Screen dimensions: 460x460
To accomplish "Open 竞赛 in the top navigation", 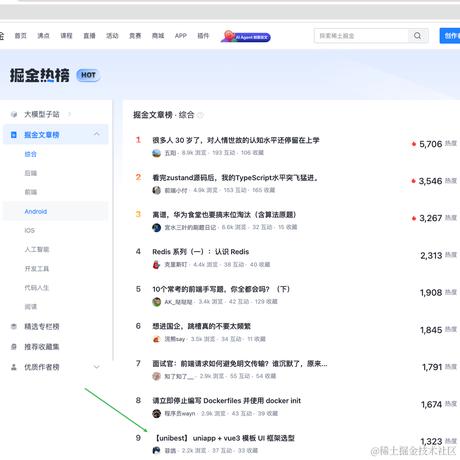I will [135, 36].
